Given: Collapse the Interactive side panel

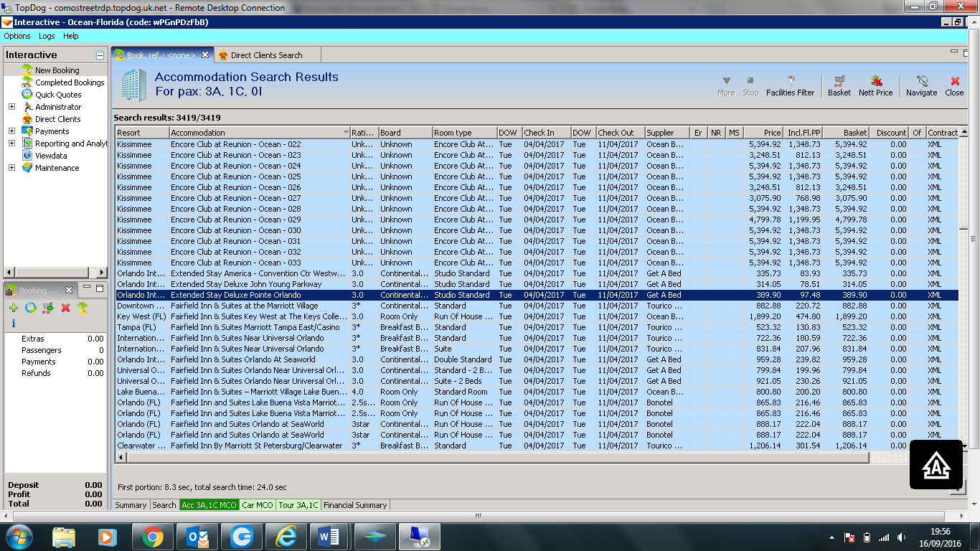Looking at the screenshot, I should [100, 55].
